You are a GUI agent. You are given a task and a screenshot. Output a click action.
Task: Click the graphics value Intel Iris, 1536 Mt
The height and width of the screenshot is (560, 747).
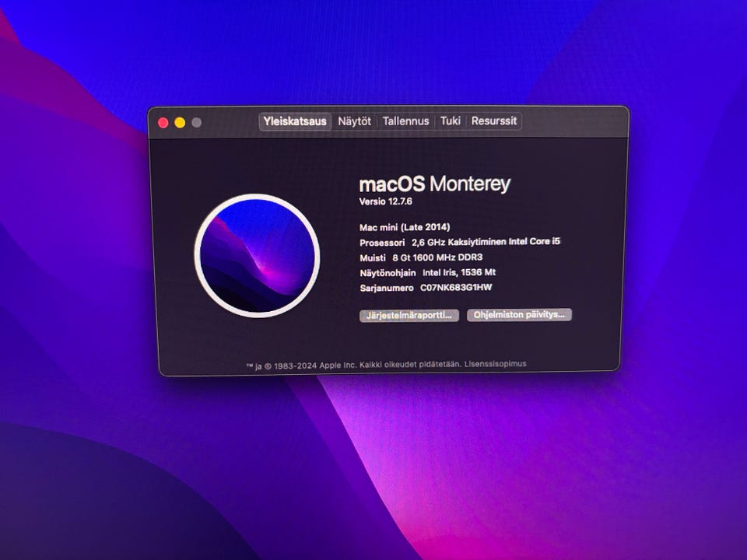pyautogui.click(x=459, y=272)
